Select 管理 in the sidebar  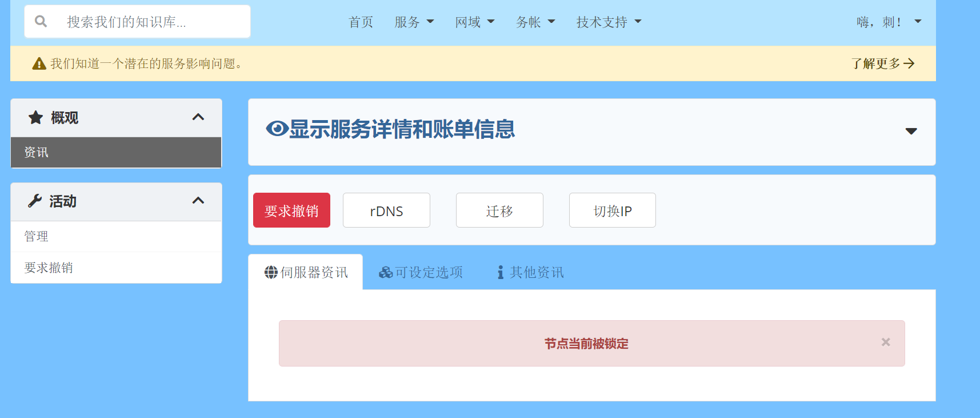click(116, 237)
